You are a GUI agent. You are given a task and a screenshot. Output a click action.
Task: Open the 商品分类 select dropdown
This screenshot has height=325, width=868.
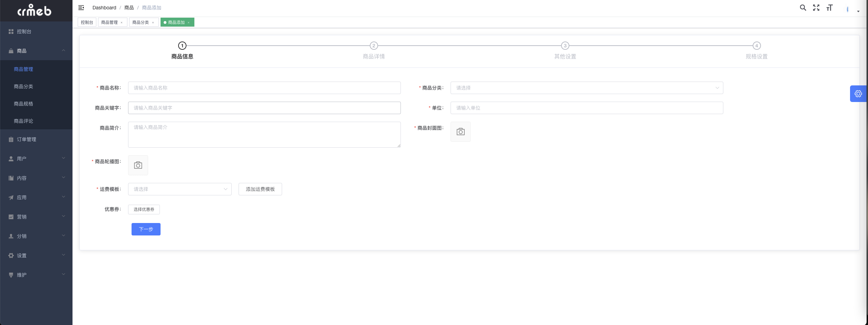click(x=587, y=88)
